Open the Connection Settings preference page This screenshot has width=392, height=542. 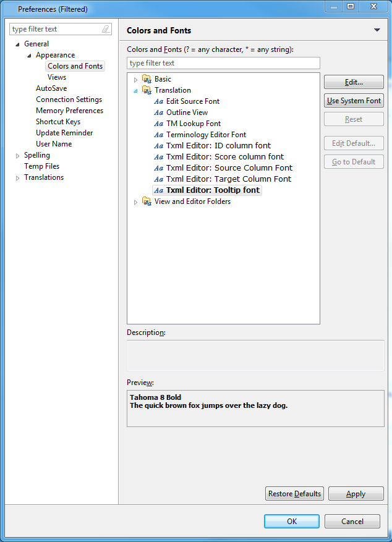(69, 100)
